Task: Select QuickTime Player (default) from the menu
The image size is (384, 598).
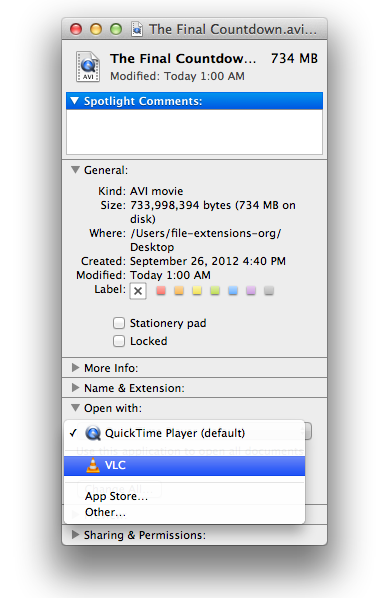Action: pyautogui.click(x=185, y=433)
